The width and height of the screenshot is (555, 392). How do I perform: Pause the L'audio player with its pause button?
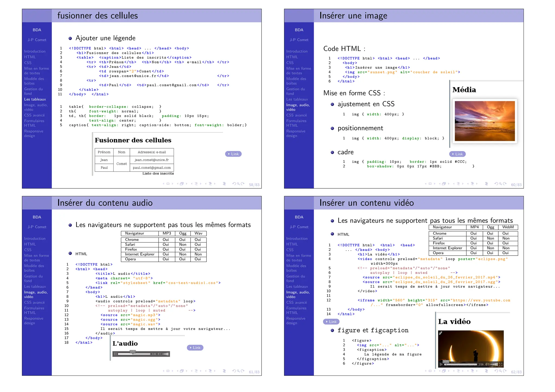115,354
